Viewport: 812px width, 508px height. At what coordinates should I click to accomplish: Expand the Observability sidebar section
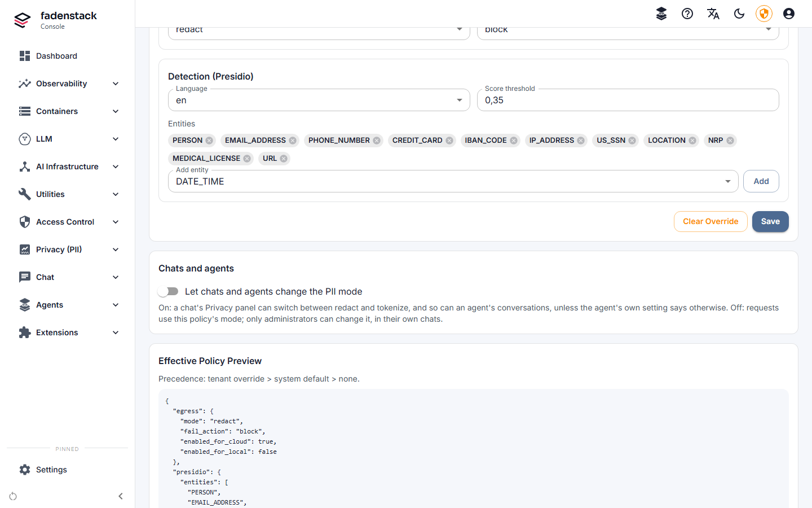click(x=69, y=84)
